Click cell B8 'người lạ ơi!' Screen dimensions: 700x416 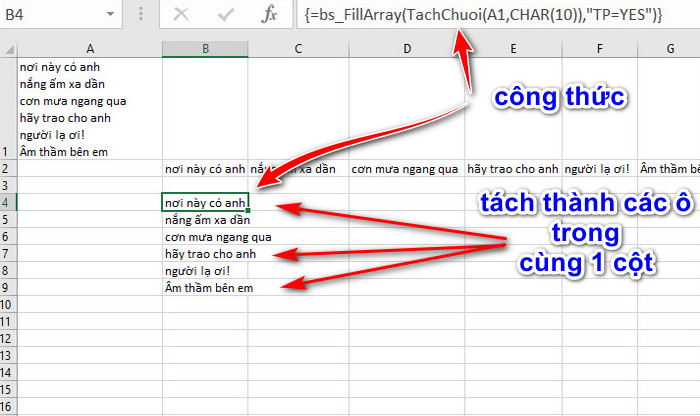[205, 270]
